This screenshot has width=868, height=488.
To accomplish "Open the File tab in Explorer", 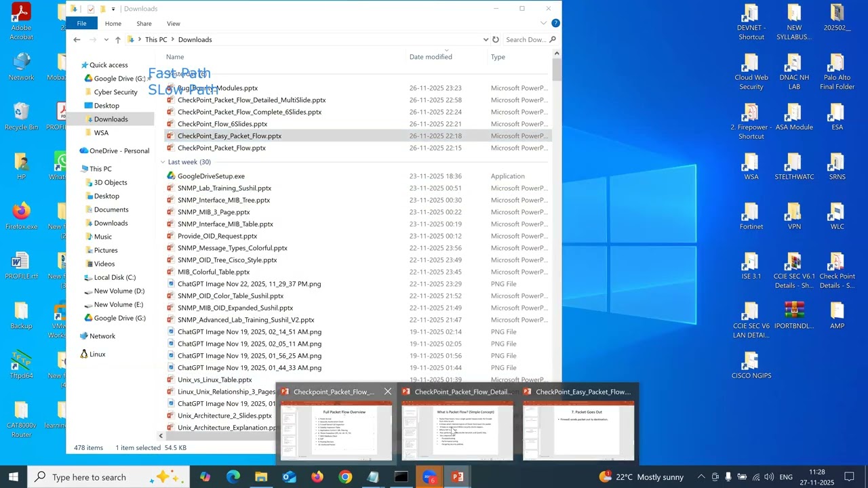I will pos(81,23).
